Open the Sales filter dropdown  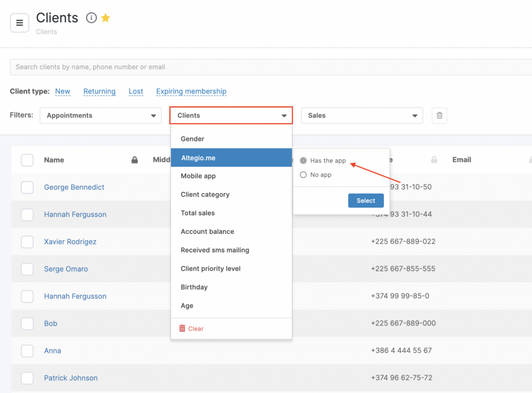coord(362,115)
